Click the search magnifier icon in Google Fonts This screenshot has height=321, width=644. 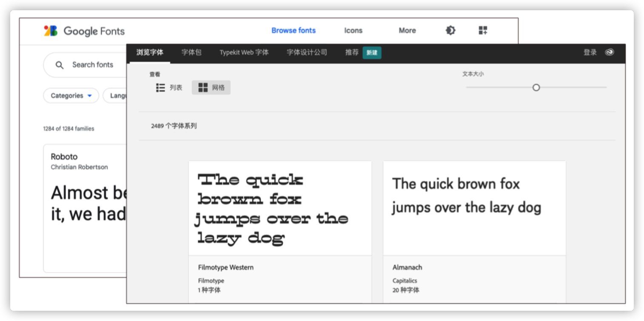tap(60, 65)
